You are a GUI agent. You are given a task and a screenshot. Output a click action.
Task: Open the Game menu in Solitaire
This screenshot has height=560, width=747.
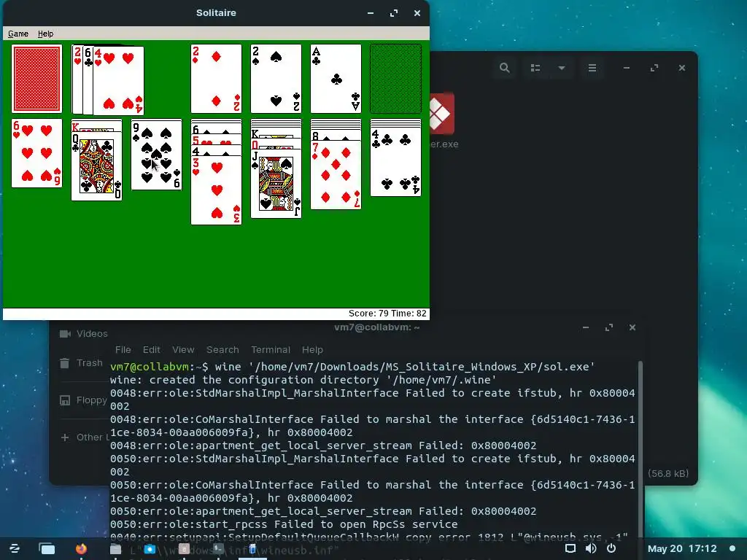[x=18, y=34]
